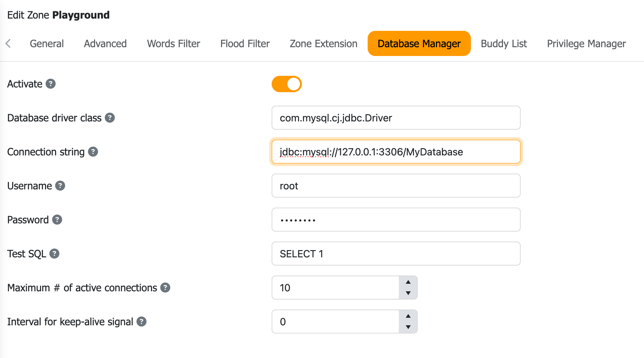The image size is (644, 358).
Task: Switch to the General tab
Action: click(x=46, y=43)
